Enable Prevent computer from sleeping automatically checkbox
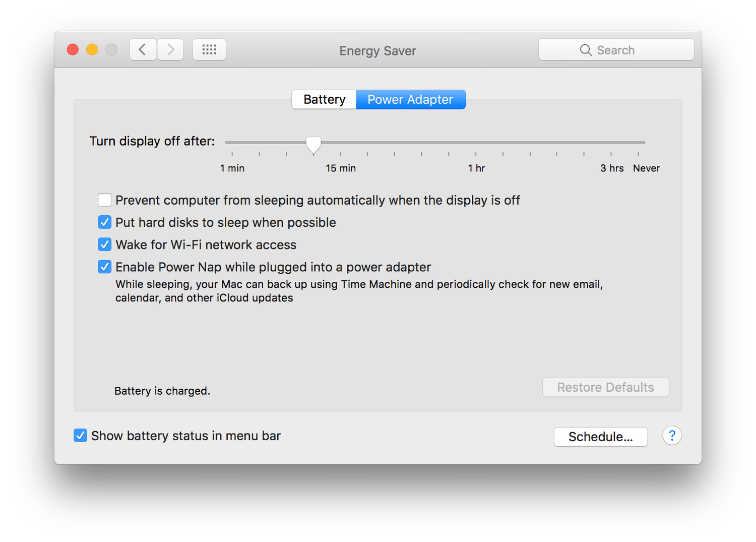Screen dimensions: 756x542 tap(105, 200)
